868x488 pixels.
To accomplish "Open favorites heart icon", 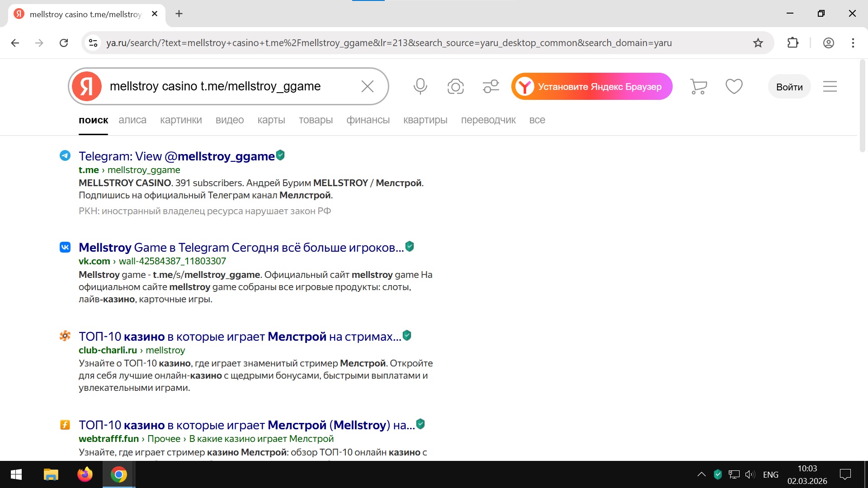I will 734,86.
